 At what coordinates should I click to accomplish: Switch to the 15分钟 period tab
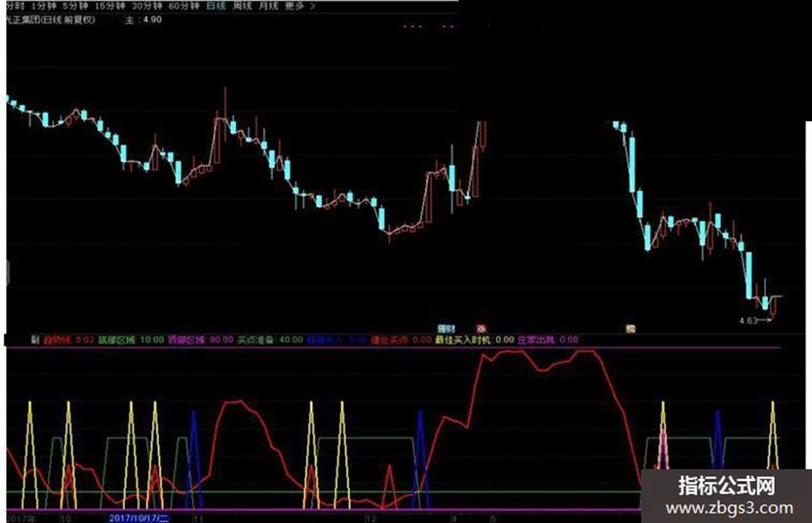(110, 6)
